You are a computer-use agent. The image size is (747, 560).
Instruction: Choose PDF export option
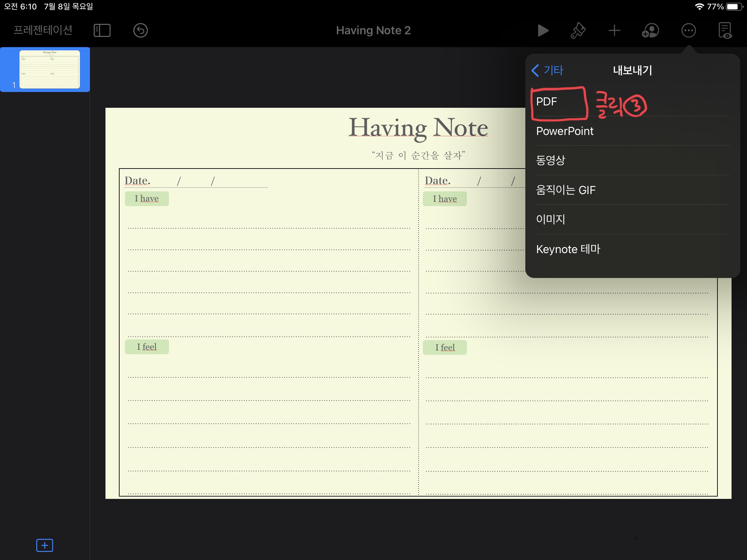pyautogui.click(x=546, y=102)
